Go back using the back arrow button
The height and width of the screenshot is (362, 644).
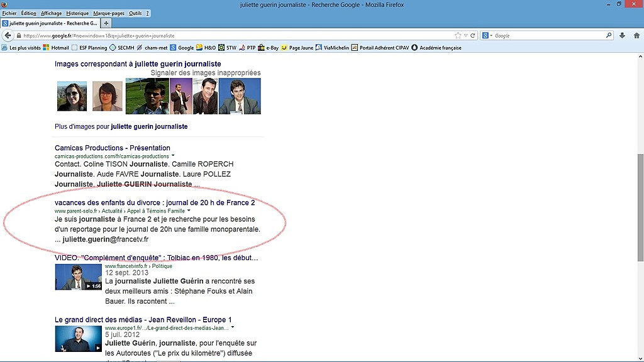tap(8, 35)
